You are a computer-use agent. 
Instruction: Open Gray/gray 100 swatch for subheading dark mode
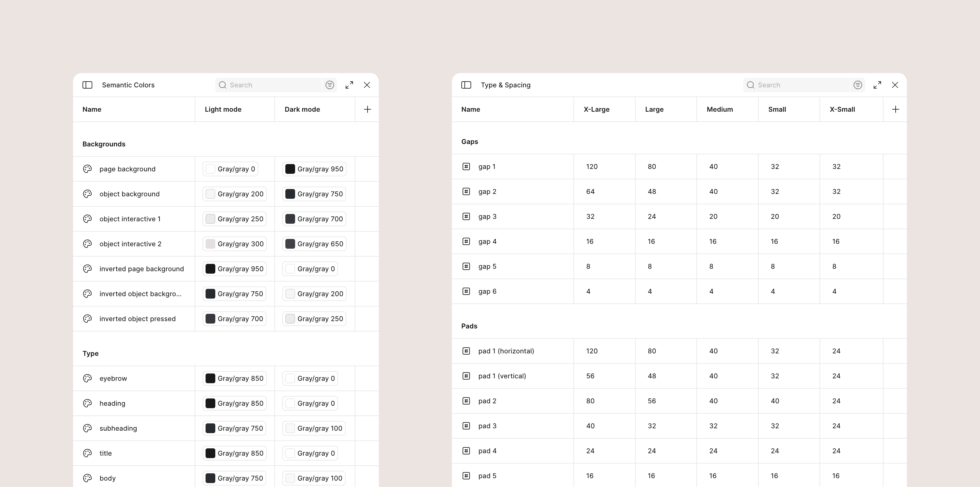[x=313, y=428]
